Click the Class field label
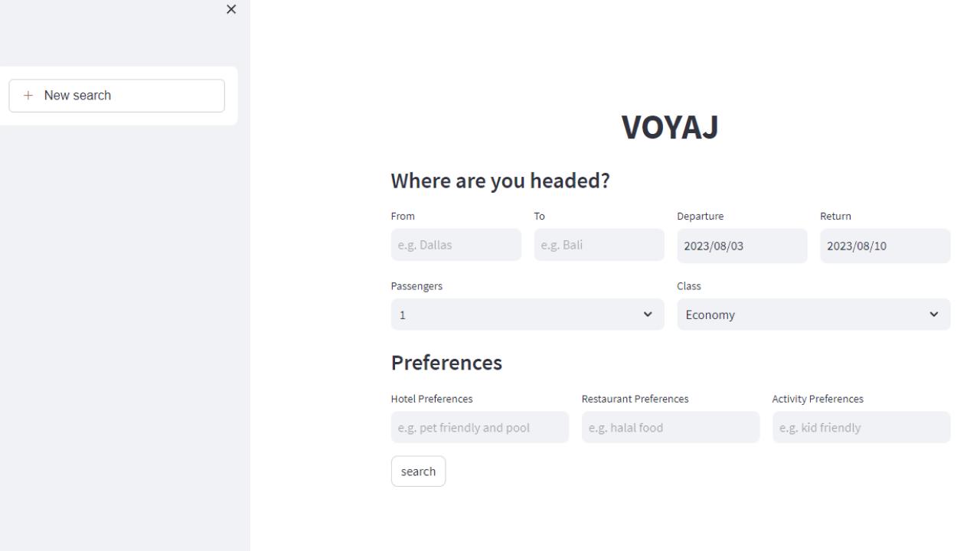Viewport: 980px width, 551px height. pyautogui.click(x=688, y=285)
